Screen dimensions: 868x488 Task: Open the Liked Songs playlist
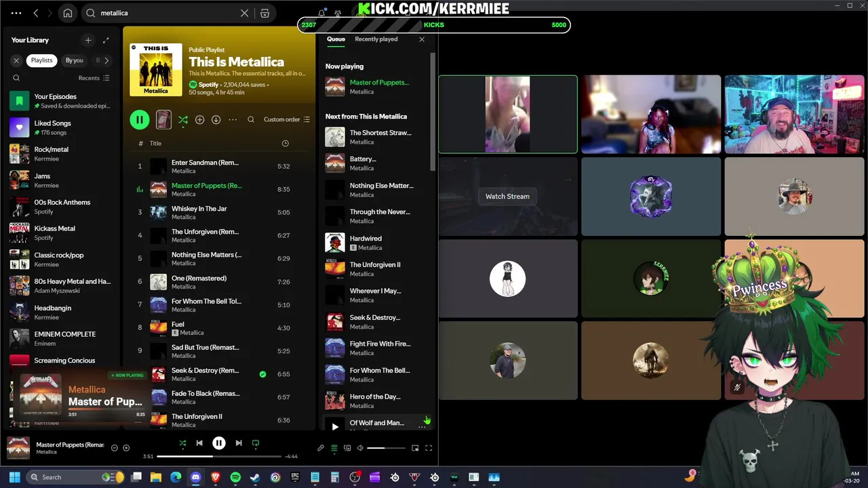62,127
